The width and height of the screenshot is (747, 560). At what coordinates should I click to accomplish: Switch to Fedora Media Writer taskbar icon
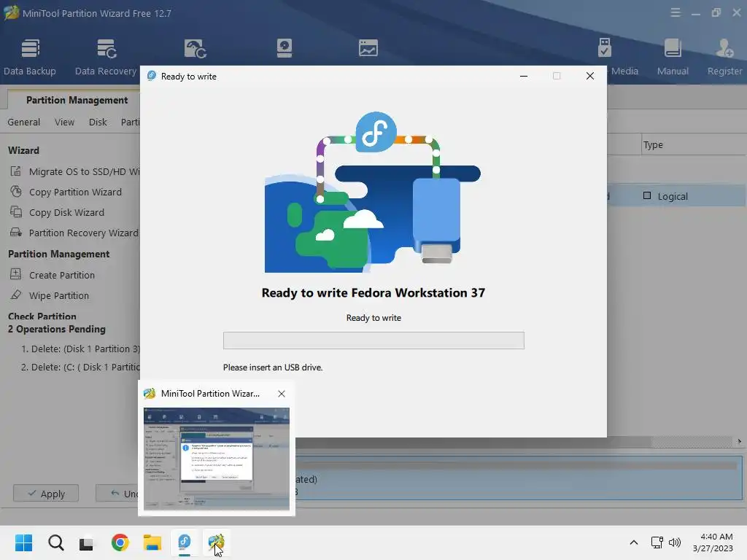click(185, 542)
